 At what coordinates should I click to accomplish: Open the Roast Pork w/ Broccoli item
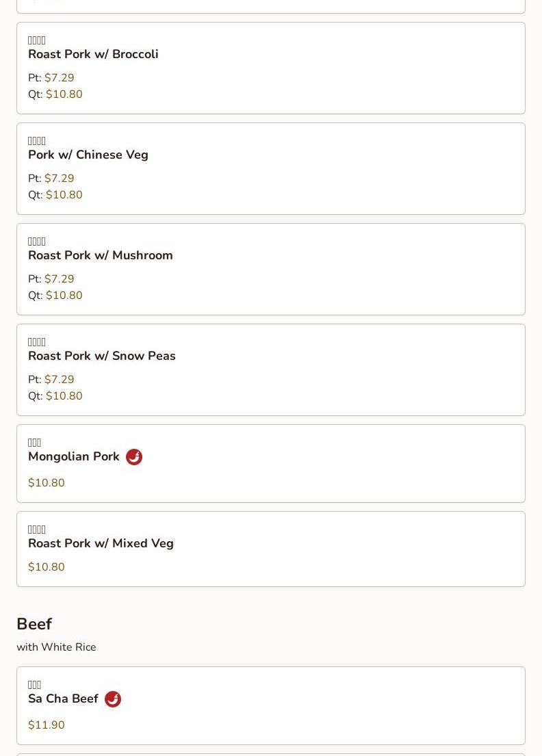(x=93, y=54)
